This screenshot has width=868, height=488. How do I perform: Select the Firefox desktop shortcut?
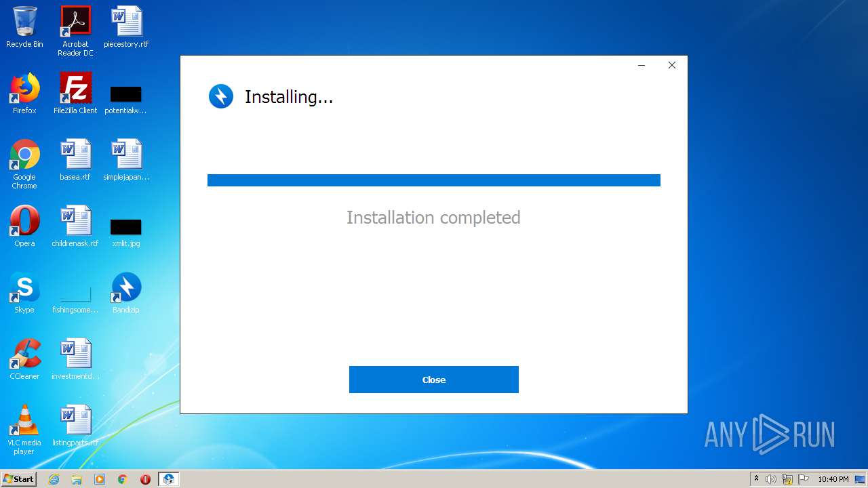pyautogui.click(x=24, y=94)
